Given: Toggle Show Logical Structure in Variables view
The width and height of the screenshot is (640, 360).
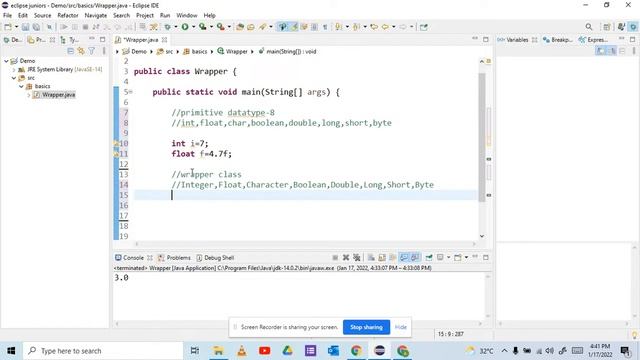Looking at the screenshot, I should pyautogui.click(x=611, y=51).
